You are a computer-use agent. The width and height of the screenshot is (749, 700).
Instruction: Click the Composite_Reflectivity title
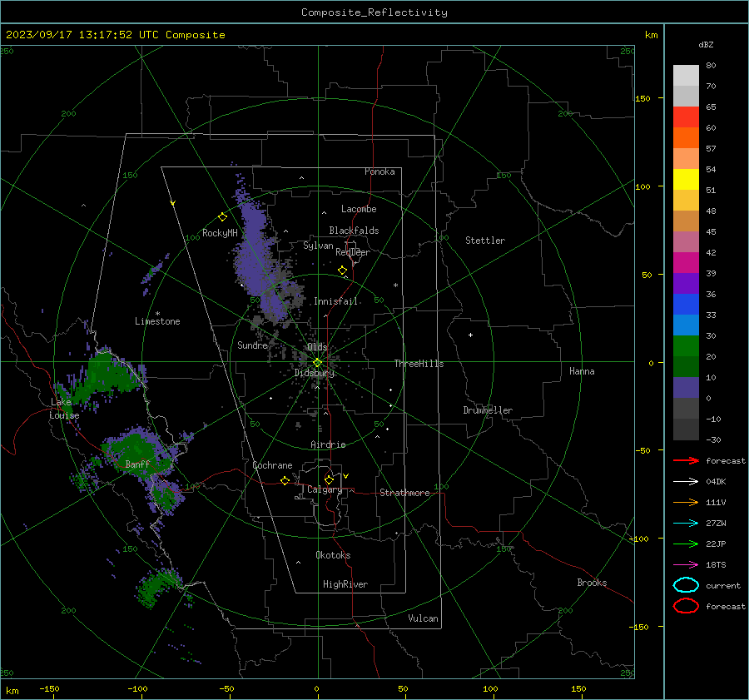click(x=374, y=12)
